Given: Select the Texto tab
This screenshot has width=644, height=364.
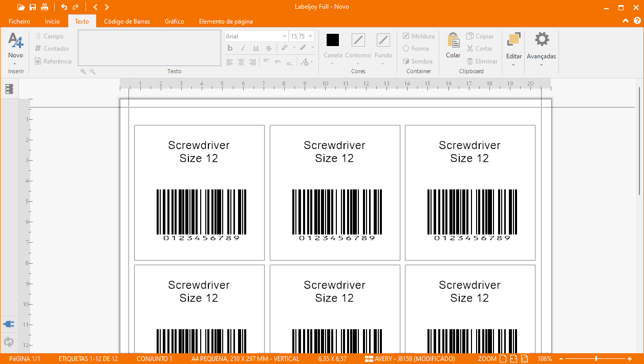Looking at the screenshot, I should pos(82,22).
